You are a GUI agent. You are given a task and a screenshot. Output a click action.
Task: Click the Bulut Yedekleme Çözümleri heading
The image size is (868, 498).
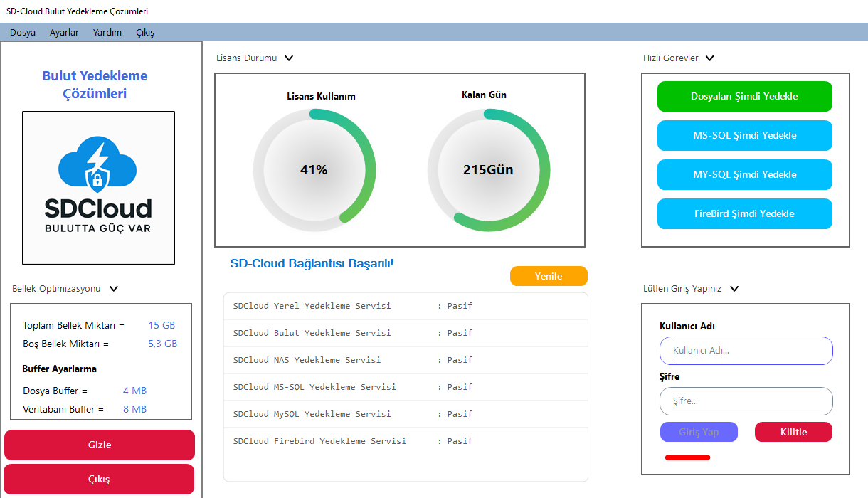tap(95, 85)
